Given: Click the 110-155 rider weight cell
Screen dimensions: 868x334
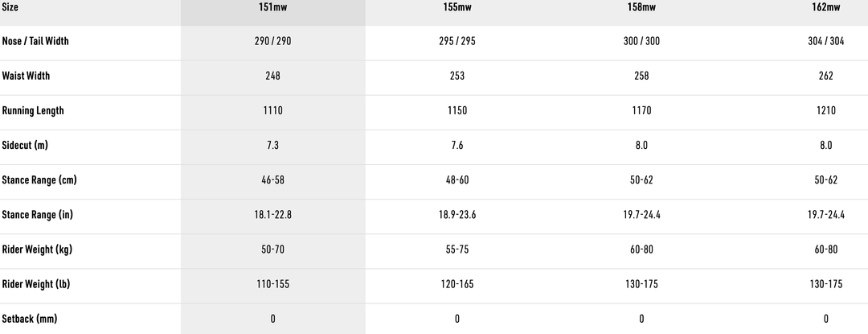Looking at the screenshot, I should pyautogui.click(x=272, y=284).
